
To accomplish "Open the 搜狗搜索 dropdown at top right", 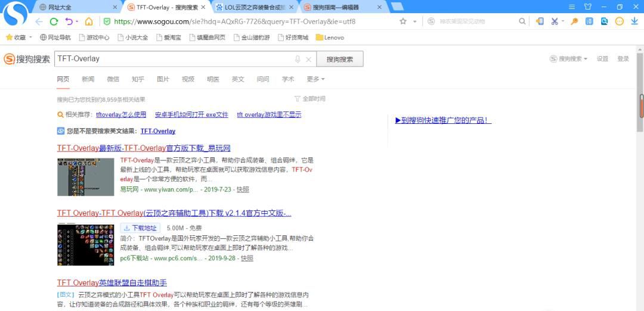I will point(568,59).
